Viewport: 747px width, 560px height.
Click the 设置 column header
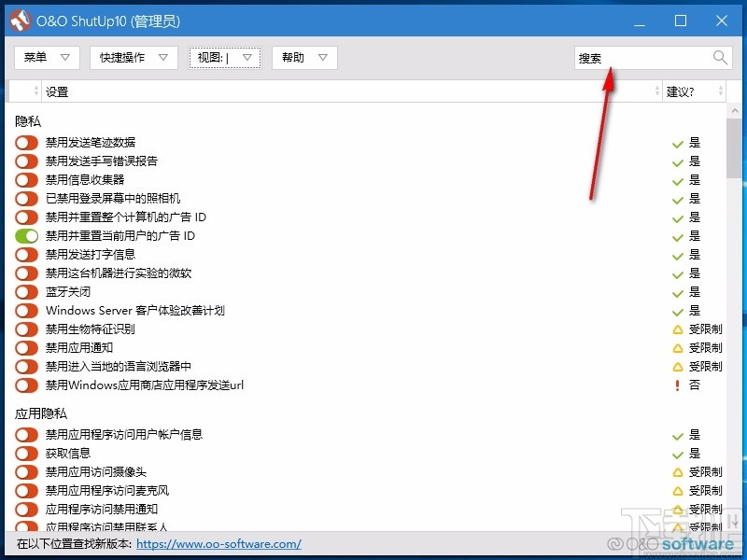56,91
